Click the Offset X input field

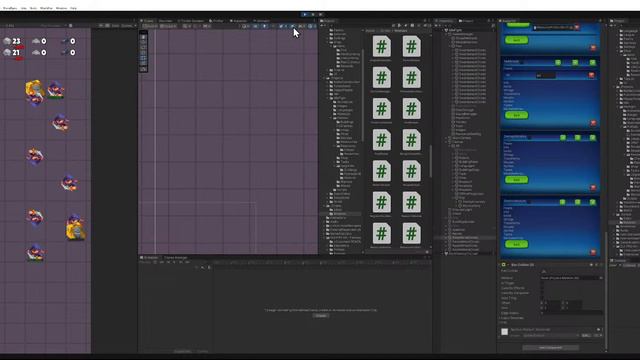[x=553, y=303]
